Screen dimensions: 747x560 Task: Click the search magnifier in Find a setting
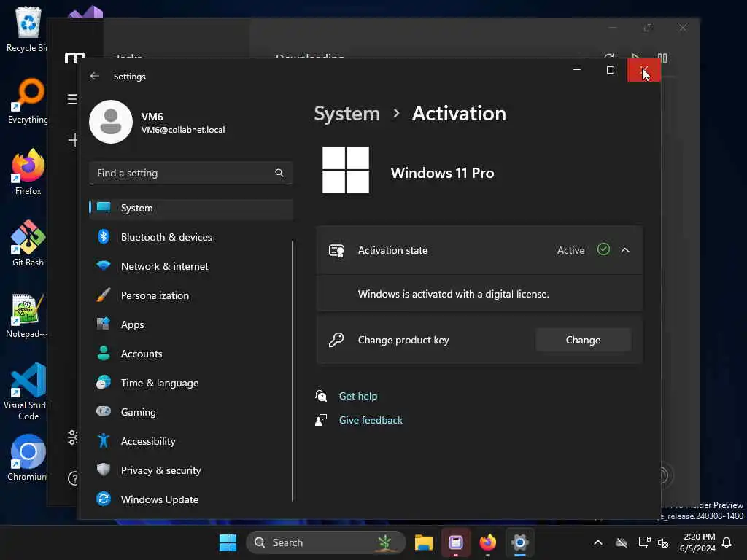(x=279, y=173)
